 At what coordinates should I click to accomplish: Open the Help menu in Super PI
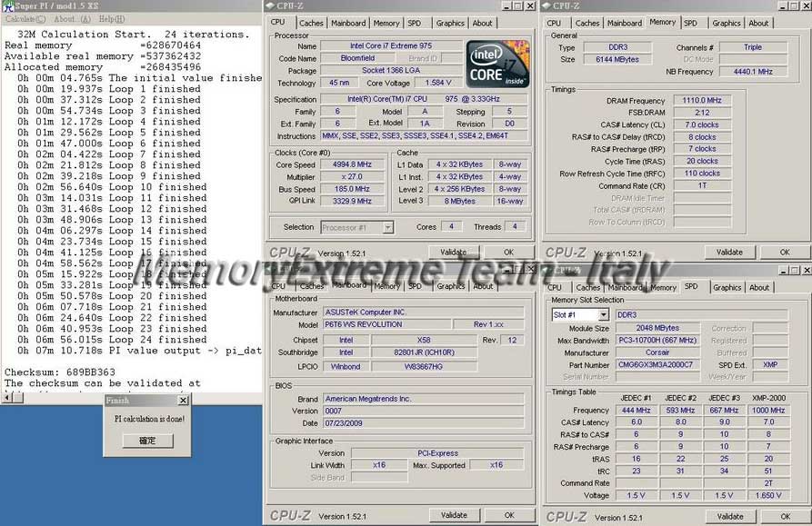[x=111, y=19]
